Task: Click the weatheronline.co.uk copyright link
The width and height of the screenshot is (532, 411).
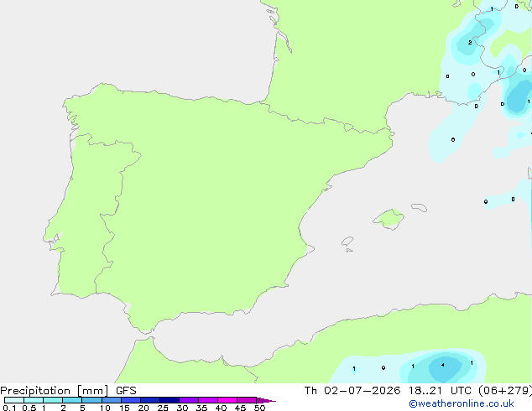Action: pyautogui.click(x=462, y=403)
